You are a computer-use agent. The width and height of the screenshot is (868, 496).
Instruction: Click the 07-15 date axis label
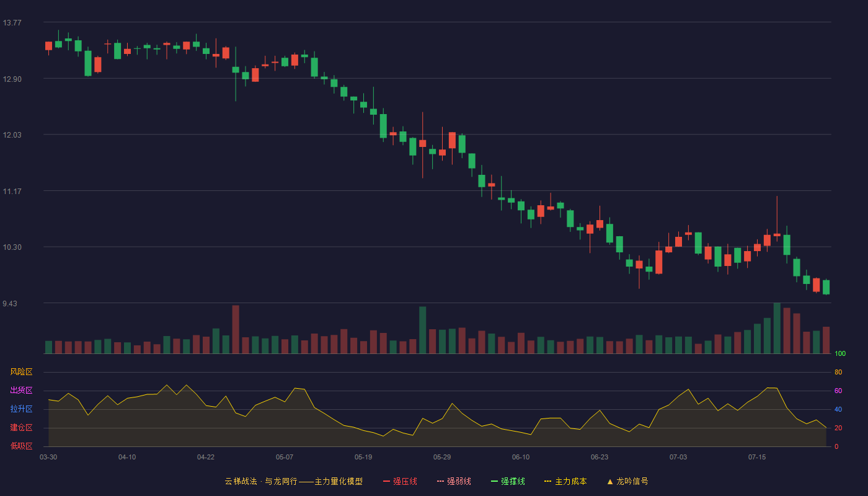click(757, 457)
